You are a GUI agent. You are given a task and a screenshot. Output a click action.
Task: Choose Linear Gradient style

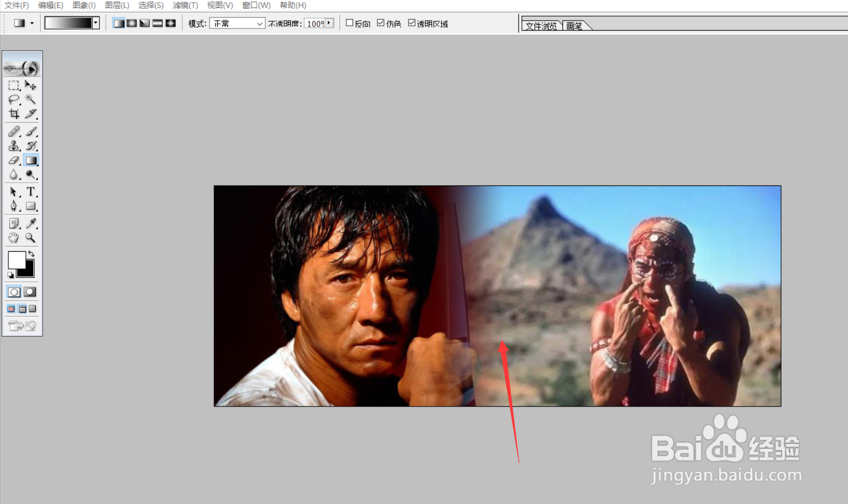(x=119, y=23)
